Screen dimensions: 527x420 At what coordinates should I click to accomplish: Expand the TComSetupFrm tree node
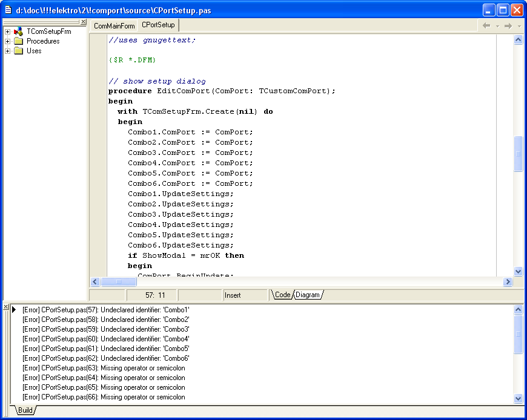7,31
